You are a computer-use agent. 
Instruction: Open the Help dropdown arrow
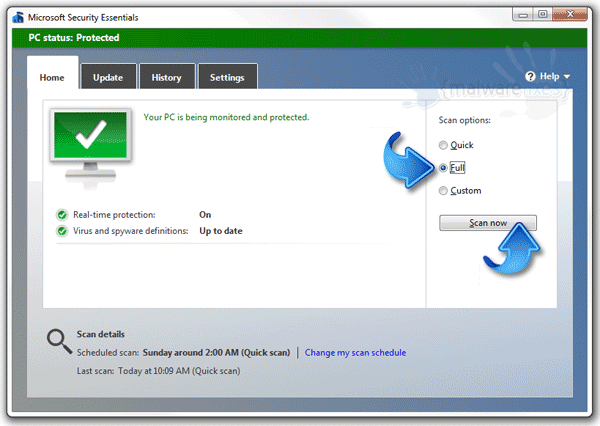click(x=567, y=77)
